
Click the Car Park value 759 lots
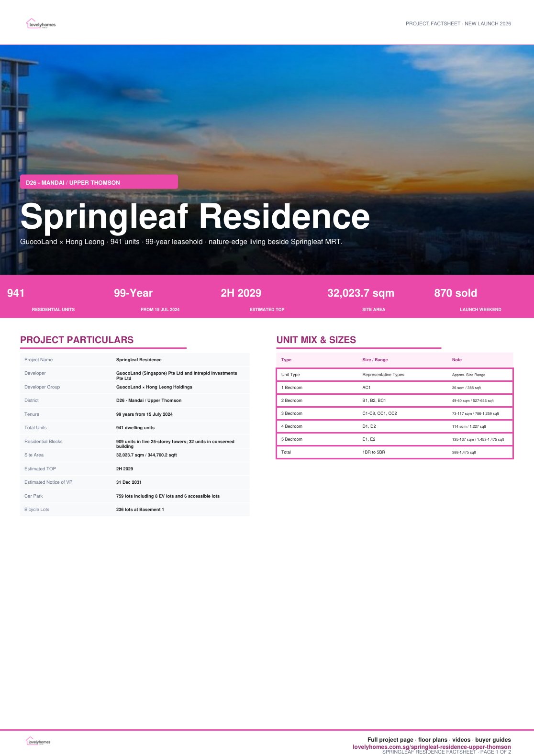(168, 496)
